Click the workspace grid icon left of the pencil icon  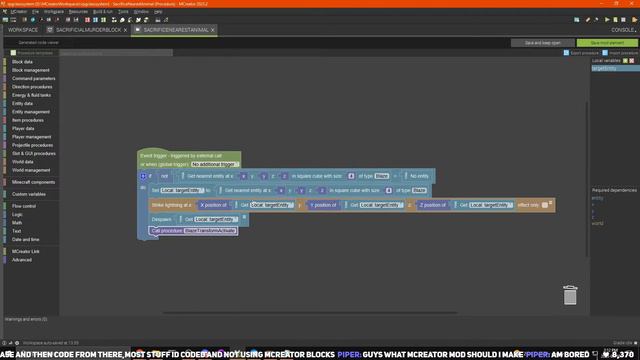point(576,20)
